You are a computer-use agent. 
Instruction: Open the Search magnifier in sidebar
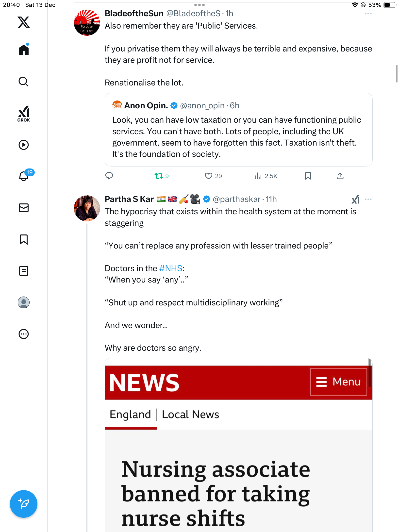click(x=24, y=82)
